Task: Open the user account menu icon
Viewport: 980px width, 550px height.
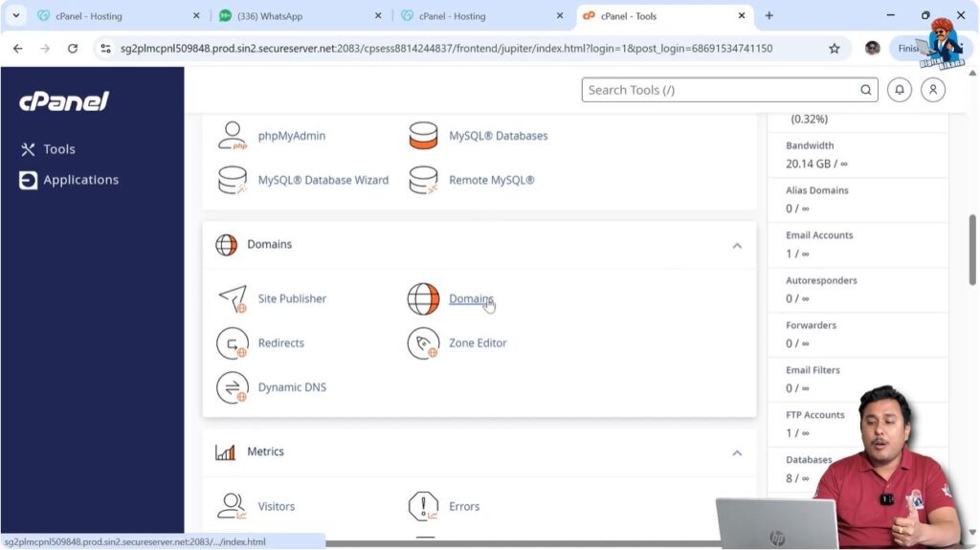Action: coord(932,90)
